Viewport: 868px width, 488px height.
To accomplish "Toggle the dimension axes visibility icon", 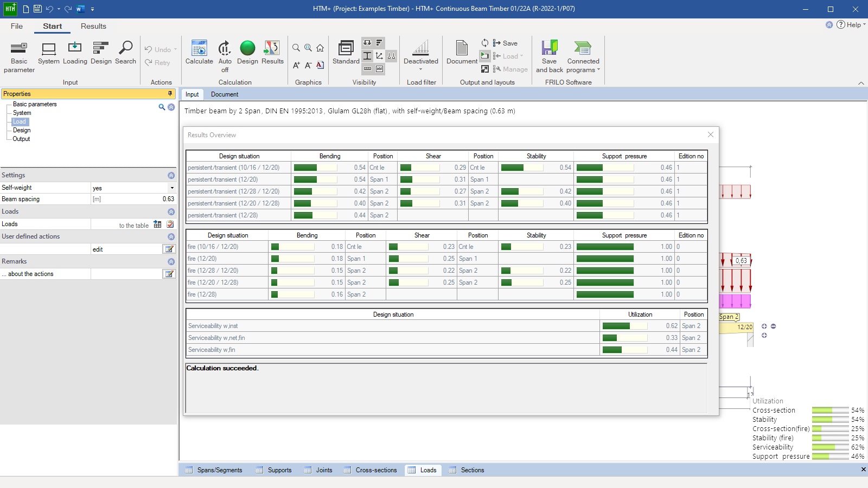I will pos(379,56).
